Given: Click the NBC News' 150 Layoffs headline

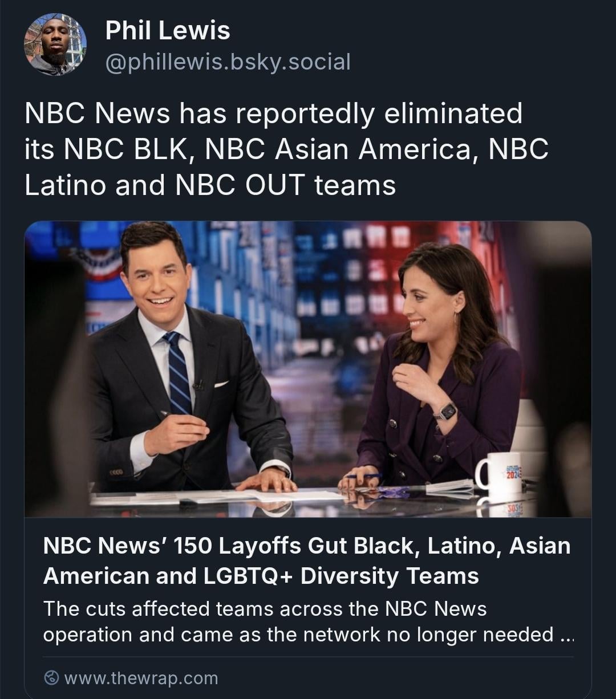Looking at the screenshot, I should pyautogui.click(x=307, y=560).
